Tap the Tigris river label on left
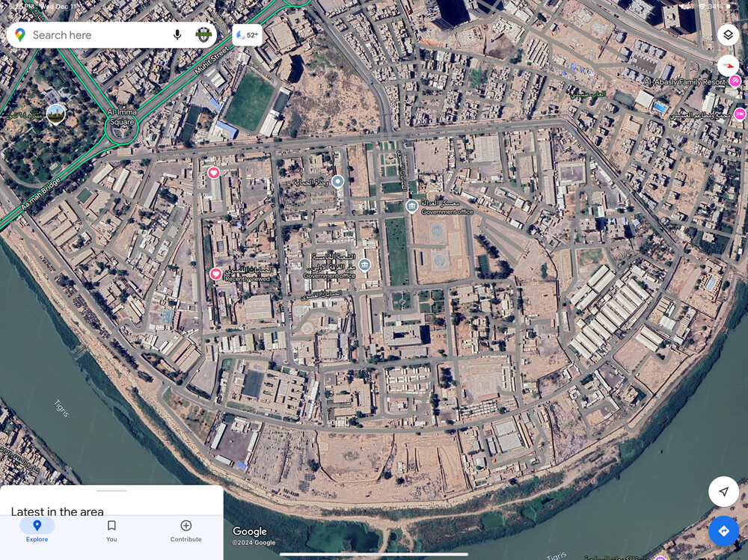This screenshot has height=560, width=748. [62, 408]
